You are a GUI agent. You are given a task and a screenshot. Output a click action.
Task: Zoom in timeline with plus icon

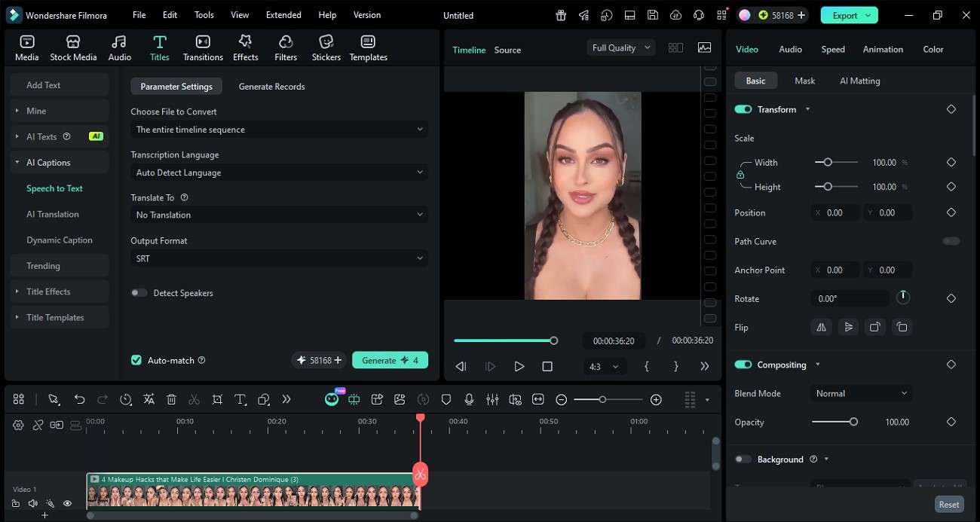pyautogui.click(x=656, y=399)
